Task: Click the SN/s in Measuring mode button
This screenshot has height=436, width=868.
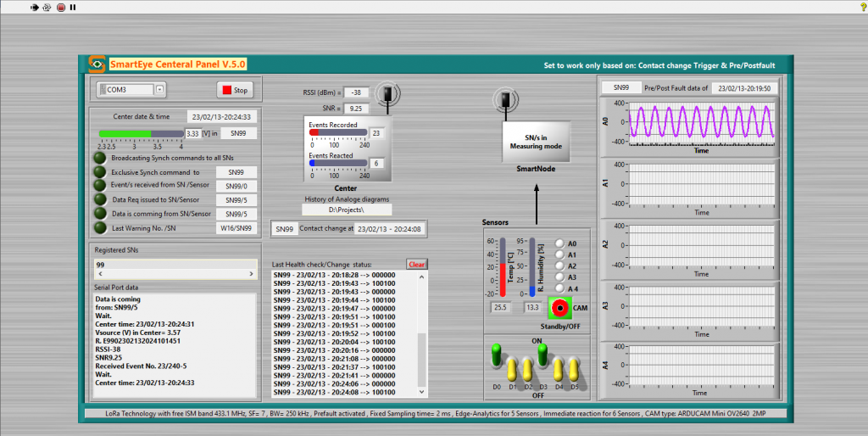Action: point(536,142)
